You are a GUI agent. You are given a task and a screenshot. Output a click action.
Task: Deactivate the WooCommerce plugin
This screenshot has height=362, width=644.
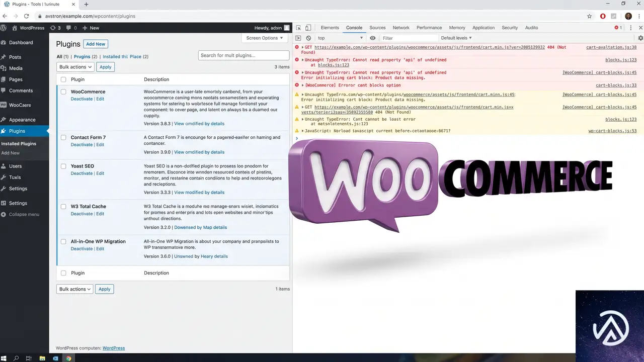coord(82,99)
